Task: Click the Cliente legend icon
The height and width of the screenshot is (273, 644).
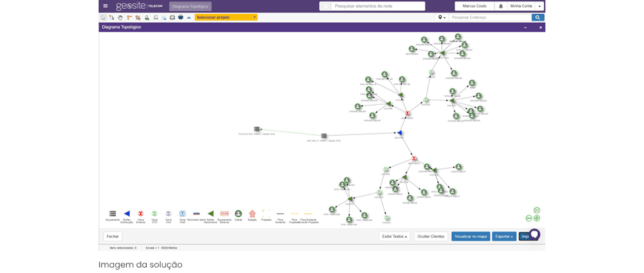Action: point(238,214)
